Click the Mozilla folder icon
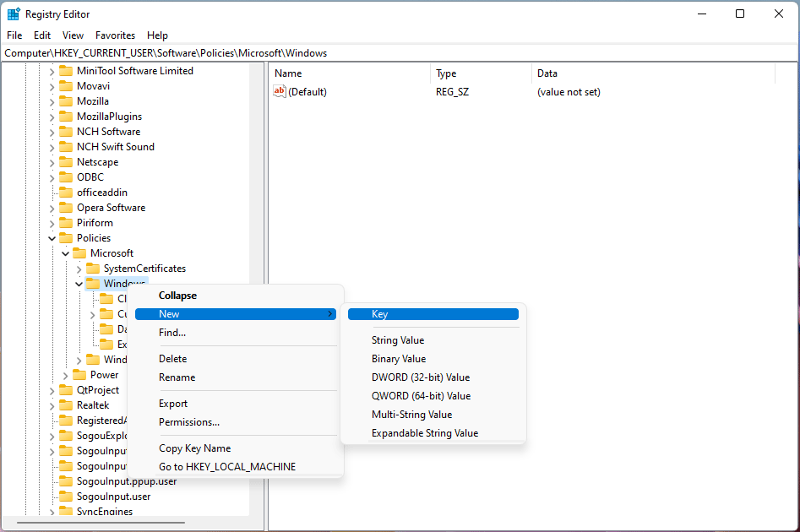 coord(66,101)
